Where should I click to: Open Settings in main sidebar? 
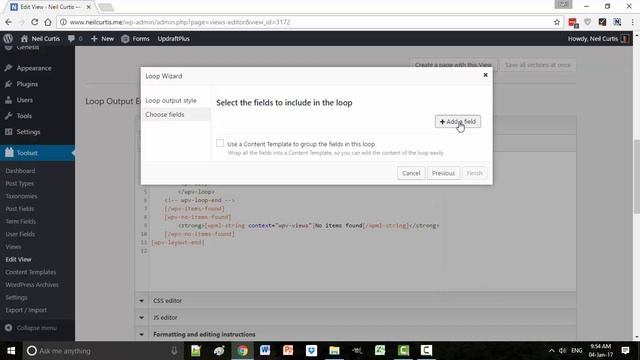pos(28,132)
